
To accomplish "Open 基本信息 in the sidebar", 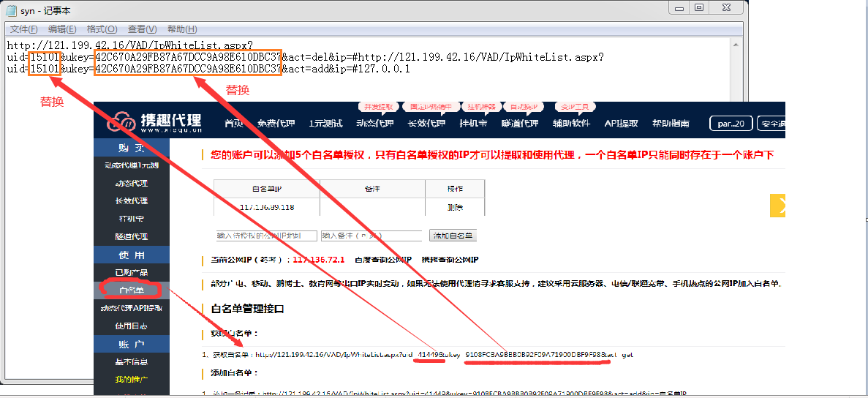I will [131, 361].
